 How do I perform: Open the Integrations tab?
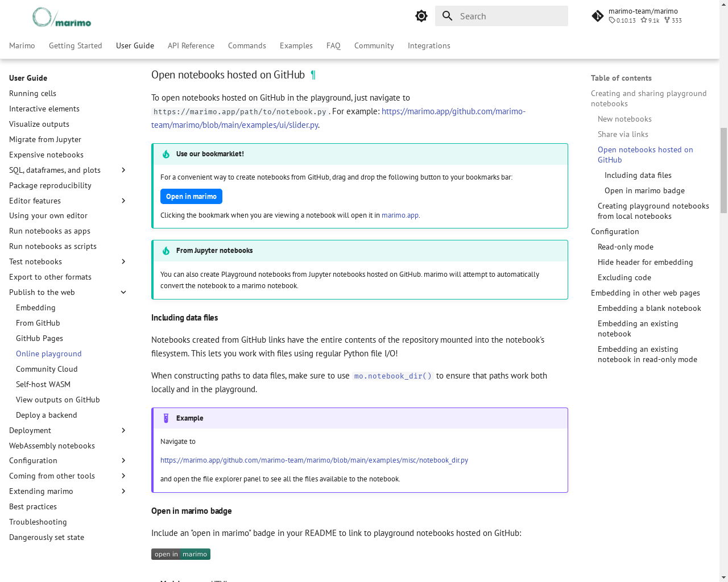pos(429,45)
